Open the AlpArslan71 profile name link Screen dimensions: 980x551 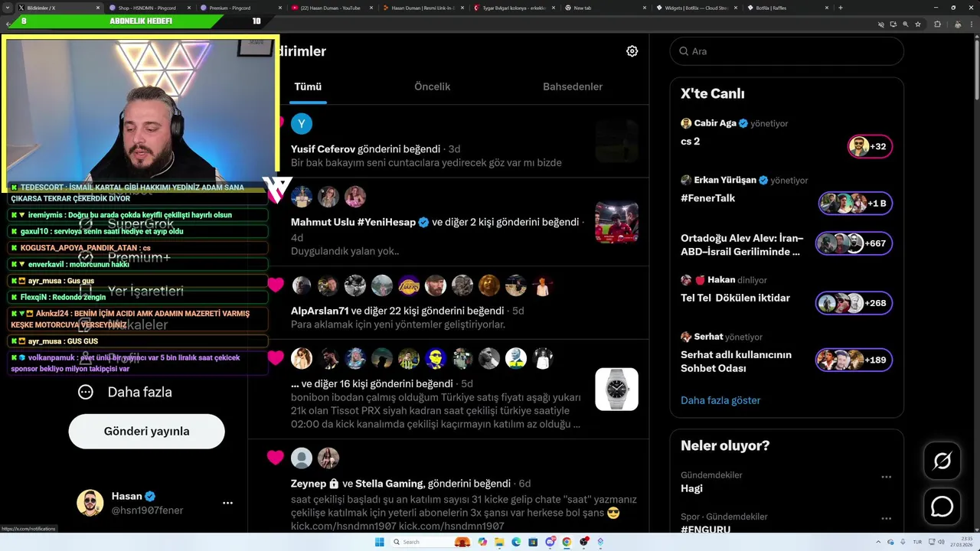point(319,311)
